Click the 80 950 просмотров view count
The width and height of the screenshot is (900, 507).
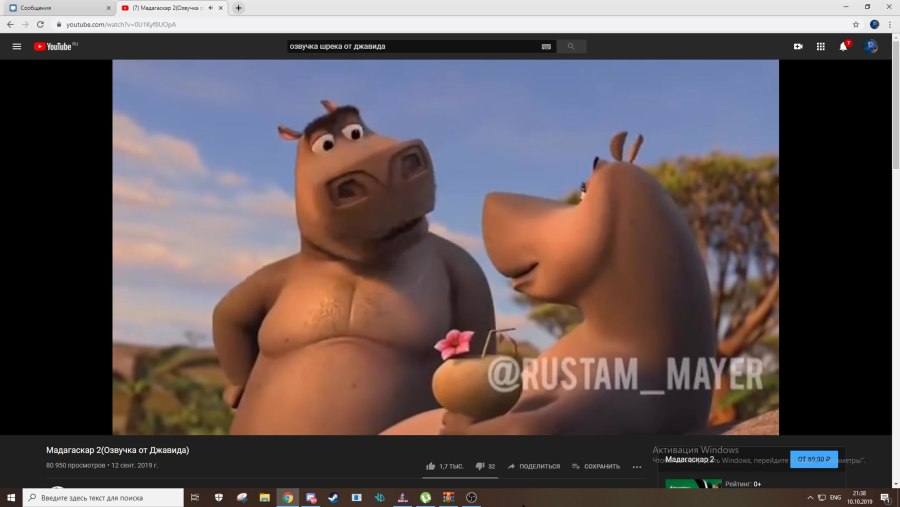(76, 466)
